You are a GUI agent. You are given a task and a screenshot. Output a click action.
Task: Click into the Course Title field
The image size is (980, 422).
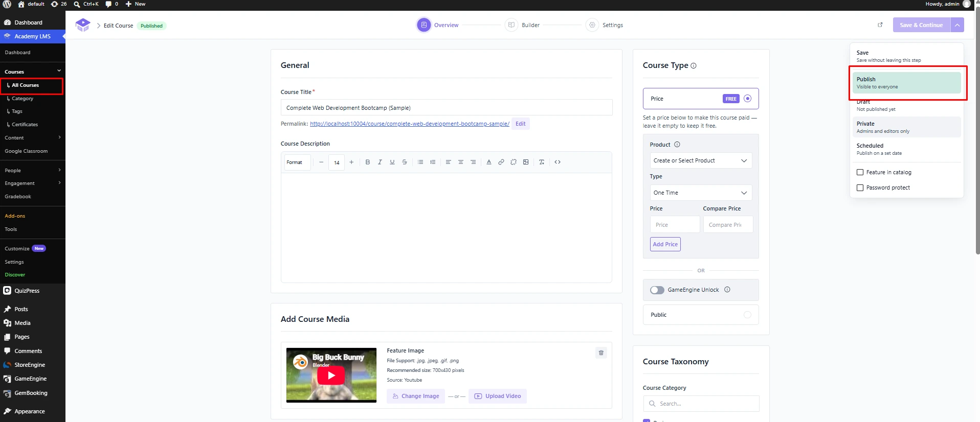coord(447,108)
